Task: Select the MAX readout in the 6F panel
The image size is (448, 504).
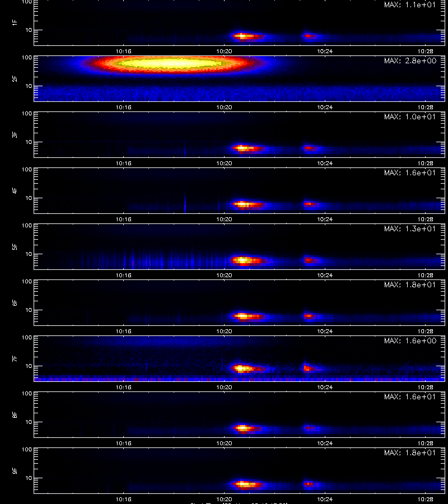Action: (x=410, y=285)
